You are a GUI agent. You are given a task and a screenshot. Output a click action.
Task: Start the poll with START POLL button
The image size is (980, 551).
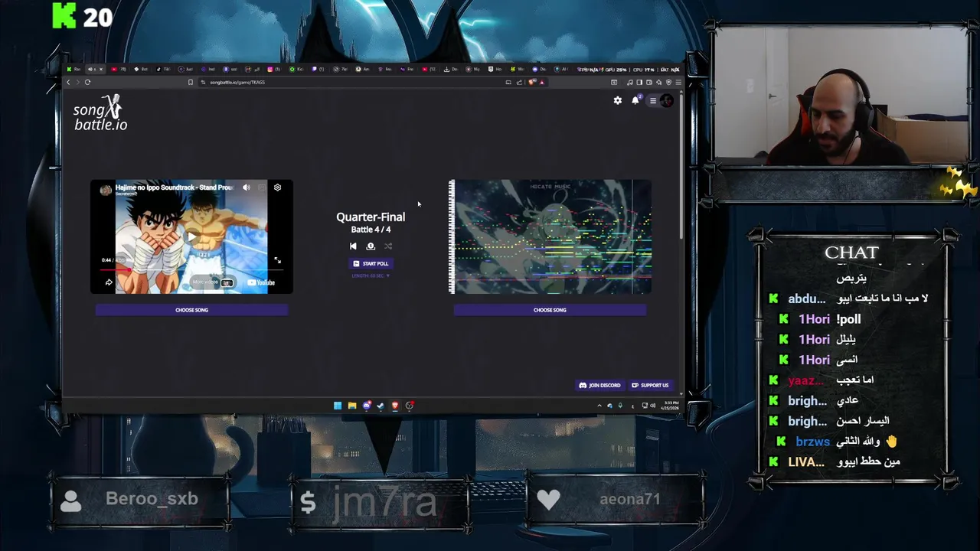(371, 263)
